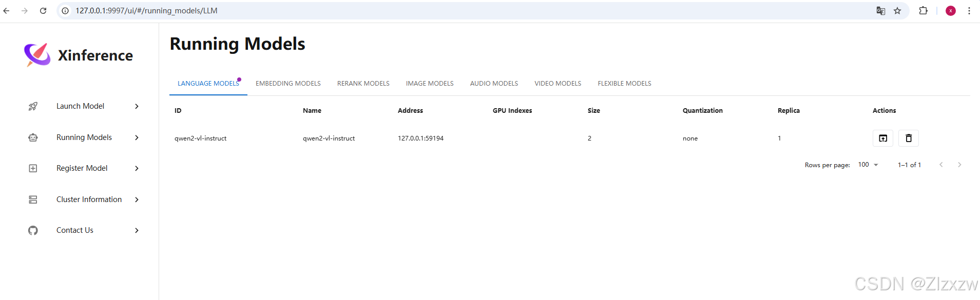The height and width of the screenshot is (300, 980).
Task: Click the qwen2-vl-instruct ID cell
Action: (x=201, y=138)
